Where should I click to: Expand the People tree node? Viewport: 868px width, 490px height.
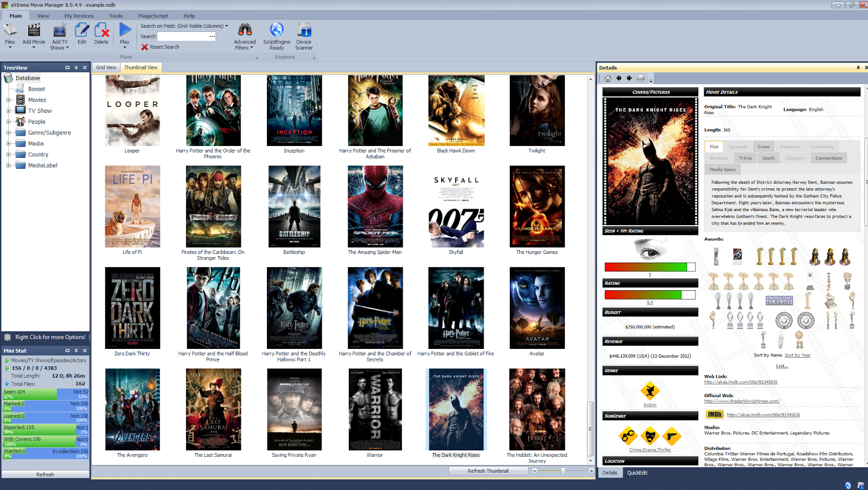click(8, 122)
